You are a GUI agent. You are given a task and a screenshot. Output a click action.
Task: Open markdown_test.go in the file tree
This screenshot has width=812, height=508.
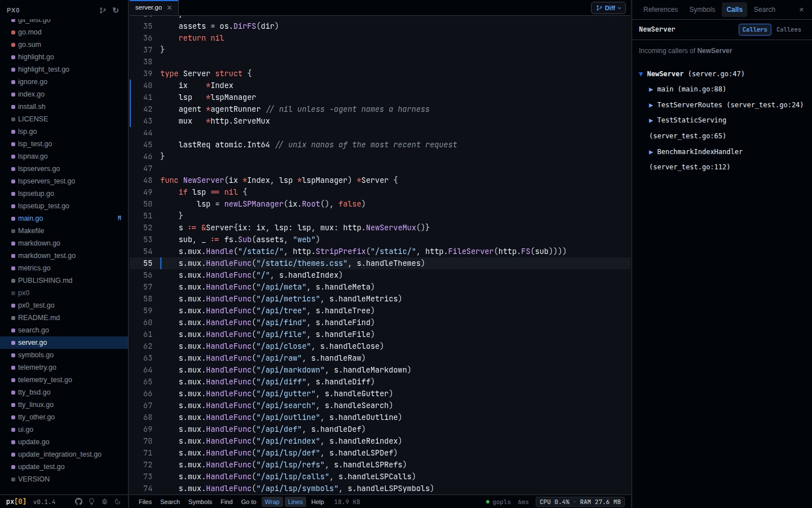[x=64, y=256]
